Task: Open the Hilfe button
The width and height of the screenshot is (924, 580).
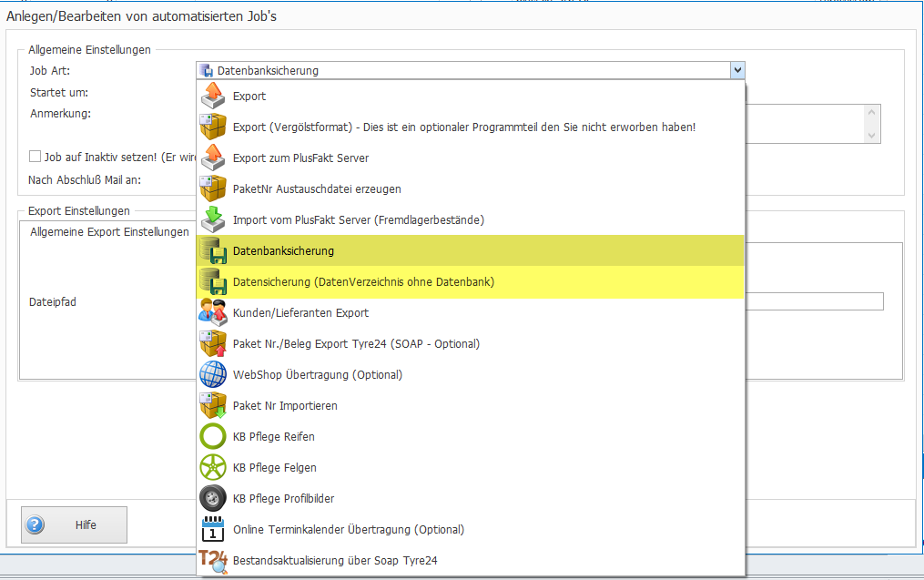Action: tap(75, 524)
